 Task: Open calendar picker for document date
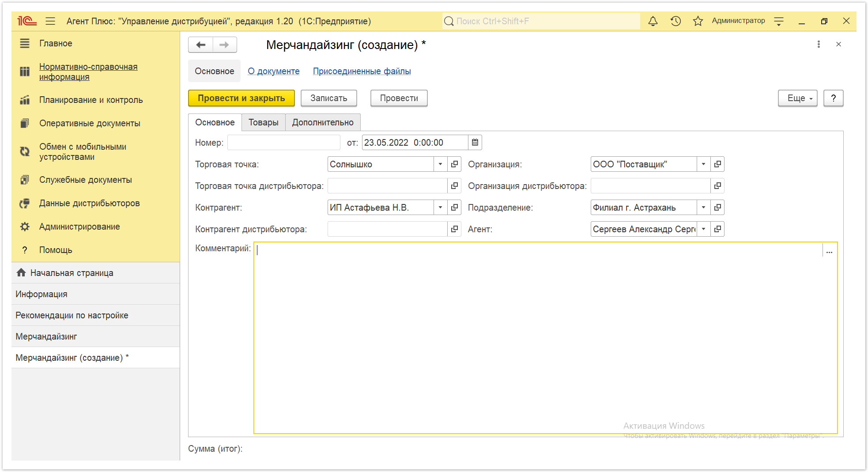point(475,142)
